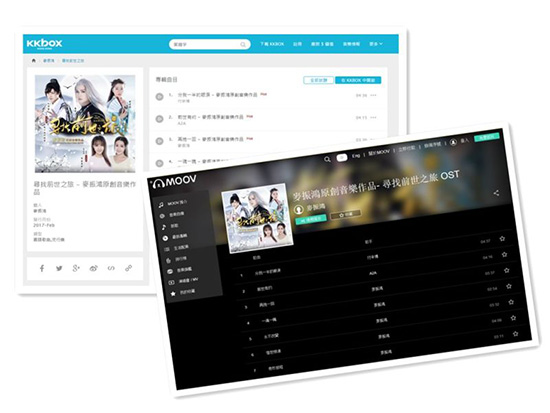Expand the last KKBOX nav dropdown with arrow
The image size is (550, 413).
(376, 44)
